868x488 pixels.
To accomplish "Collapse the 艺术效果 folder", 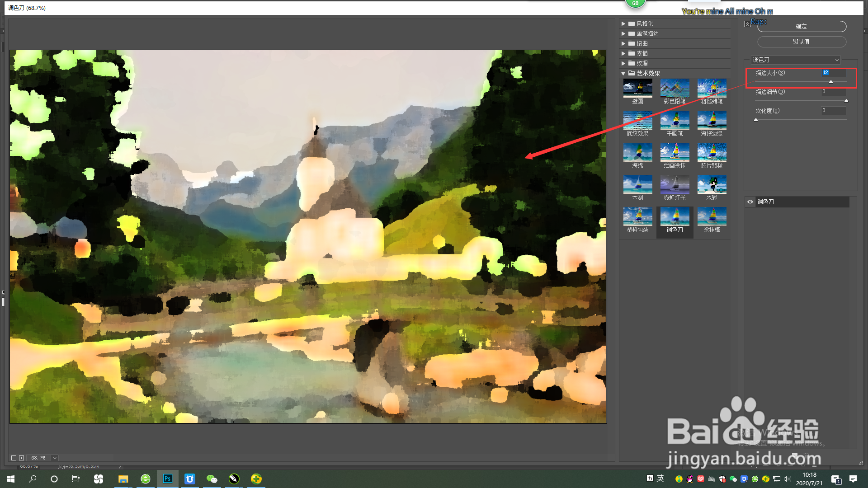I will point(623,73).
